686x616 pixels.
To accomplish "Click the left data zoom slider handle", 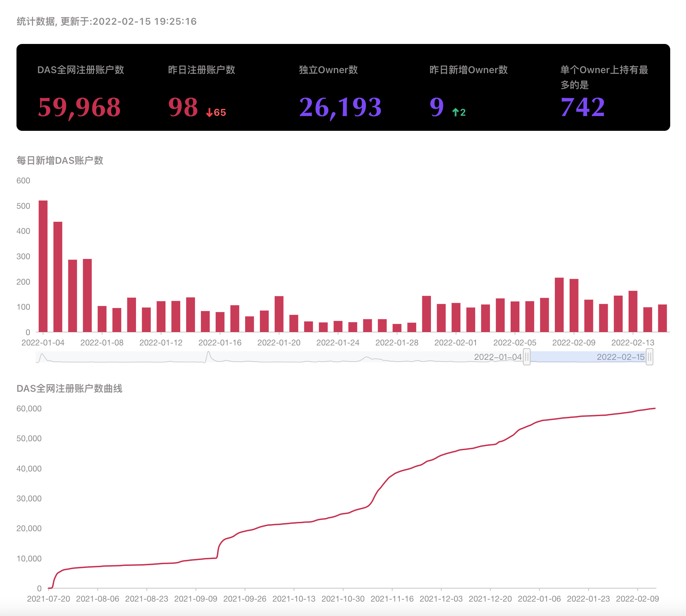I will [527, 357].
